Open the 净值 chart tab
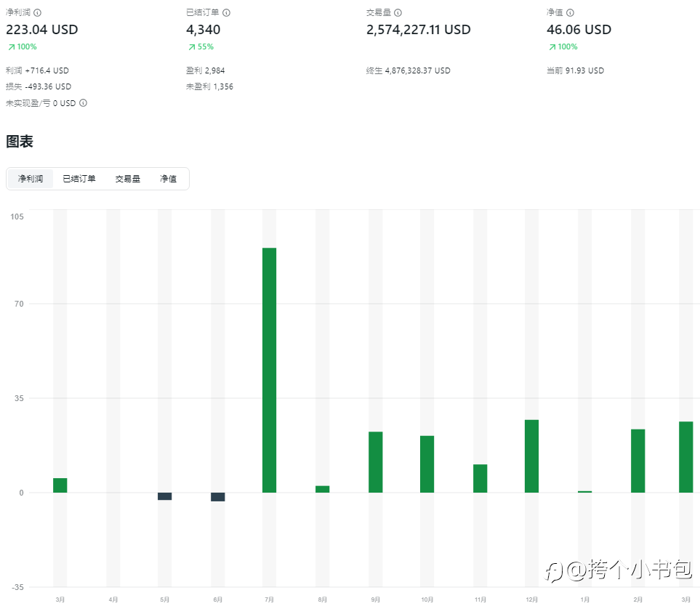The width and height of the screenshot is (700, 606). click(x=168, y=179)
